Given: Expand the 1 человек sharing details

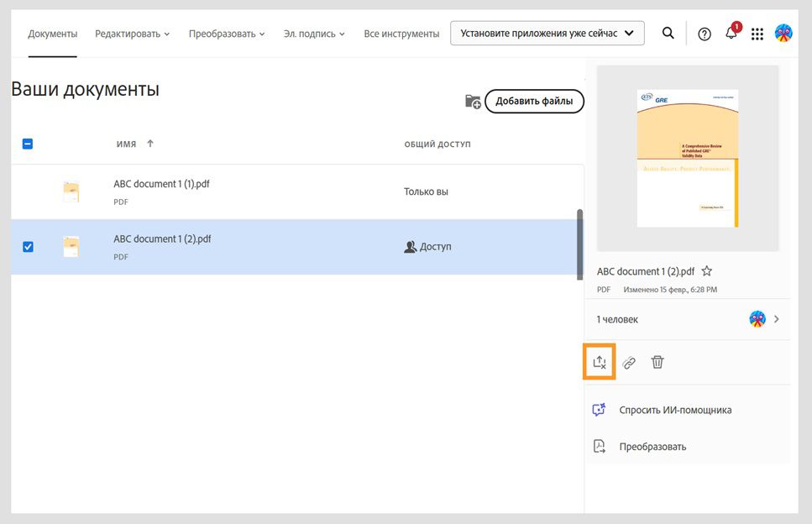Looking at the screenshot, I should pos(776,319).
